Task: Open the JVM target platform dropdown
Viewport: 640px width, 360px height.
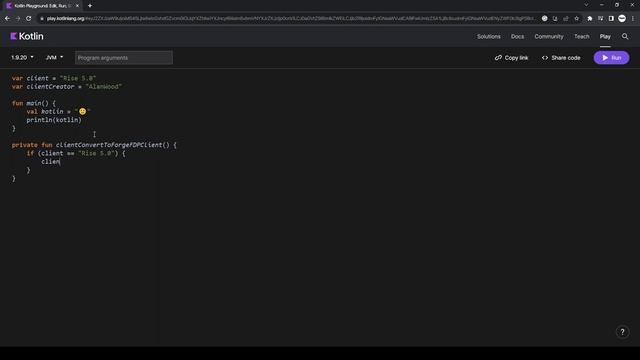Action: [54, 58]
